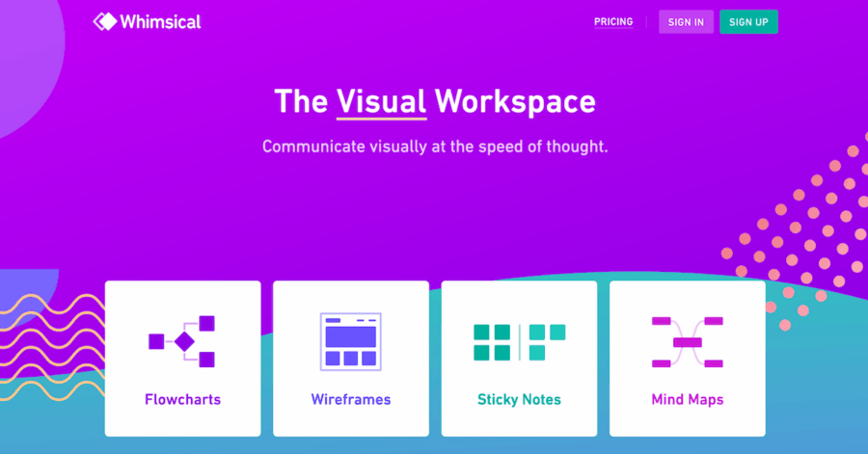Click the Mind Maps label text
The height and width of the screenshot is (454, 868).
(x=688, y=399)
